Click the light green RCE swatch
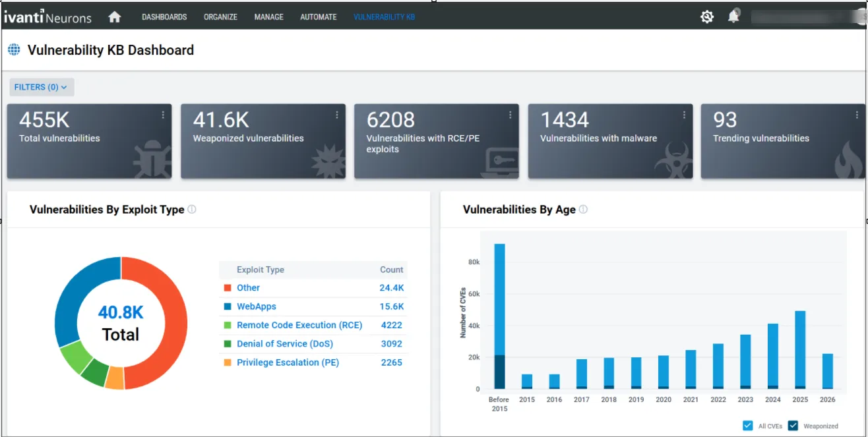868x437 pixels. [x=228, y=325]
